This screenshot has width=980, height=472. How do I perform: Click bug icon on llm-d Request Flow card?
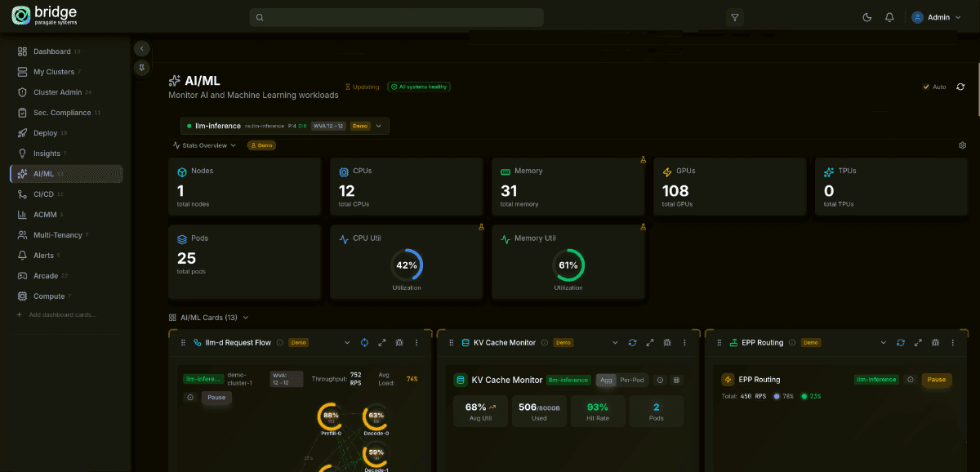tap(399, 343)
